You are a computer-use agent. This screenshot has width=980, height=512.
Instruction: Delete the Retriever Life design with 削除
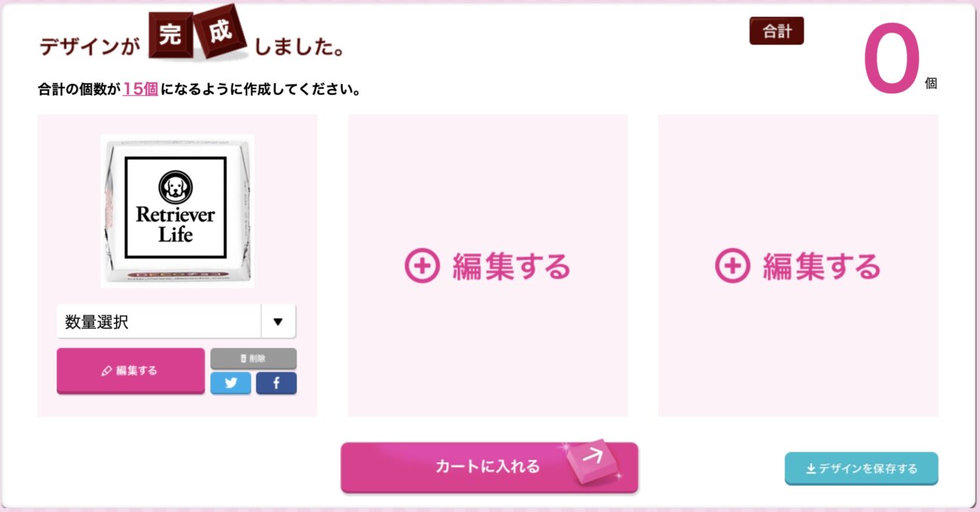(x=253, y=358)
